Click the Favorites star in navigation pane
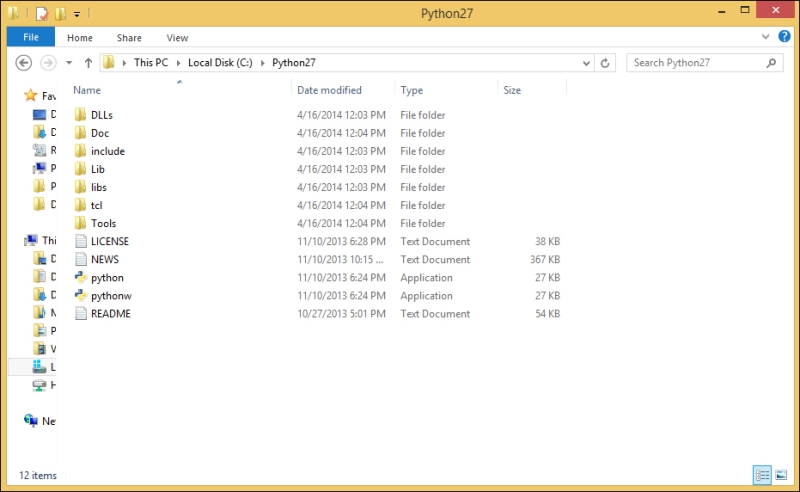 click(31, 95)
